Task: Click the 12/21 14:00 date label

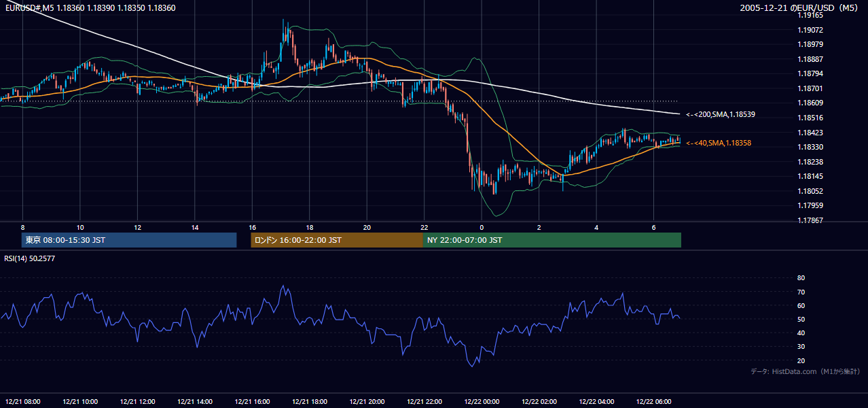Action: coord(194,401)
